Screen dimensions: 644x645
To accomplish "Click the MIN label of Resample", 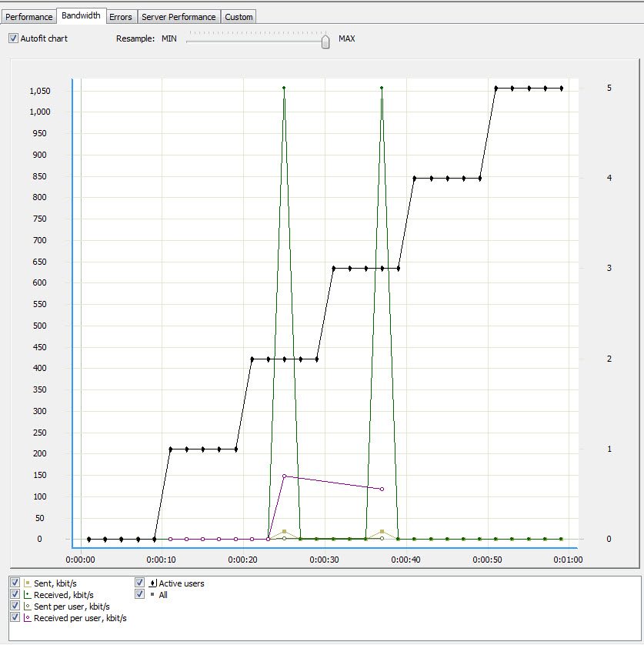I will click(x=169, y=38).
